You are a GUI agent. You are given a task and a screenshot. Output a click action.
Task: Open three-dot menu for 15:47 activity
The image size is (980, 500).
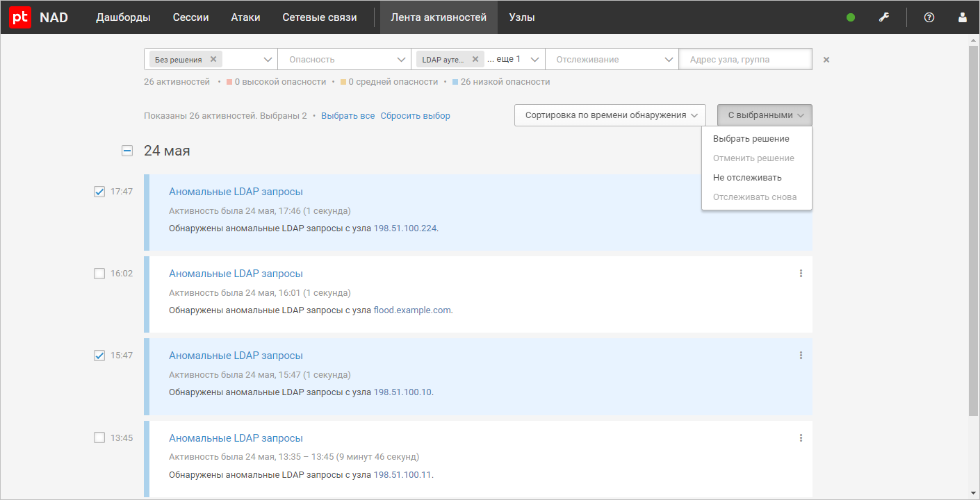[801, 356]
